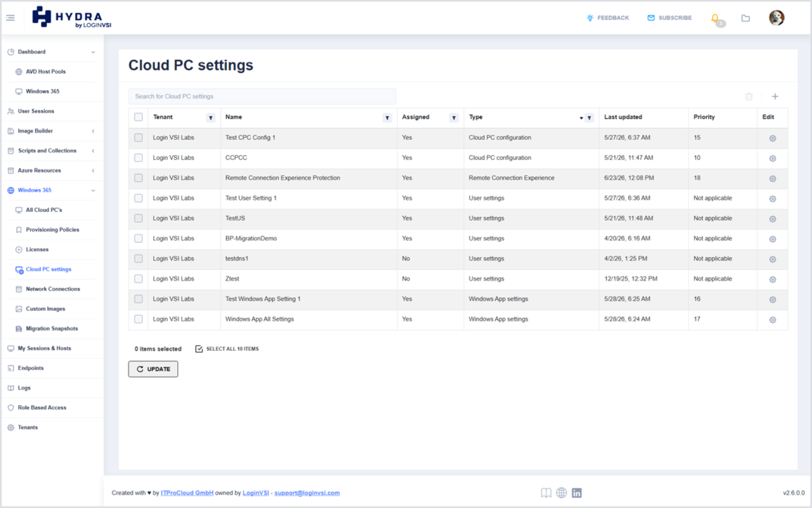Edit BP-MigrationDemo using gear icon
The height and width of the screenshot is (508, 812).
(x=772, y=239)
